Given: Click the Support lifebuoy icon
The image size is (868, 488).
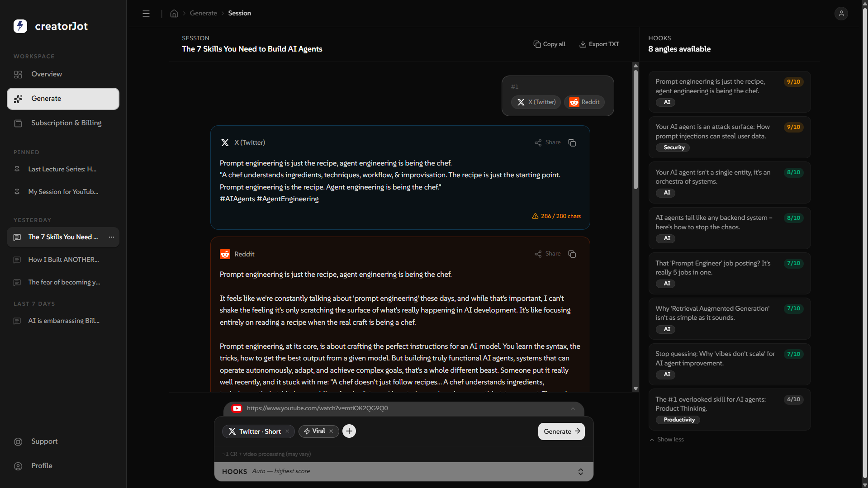Looking at the screenshot, I should [18, 442].
